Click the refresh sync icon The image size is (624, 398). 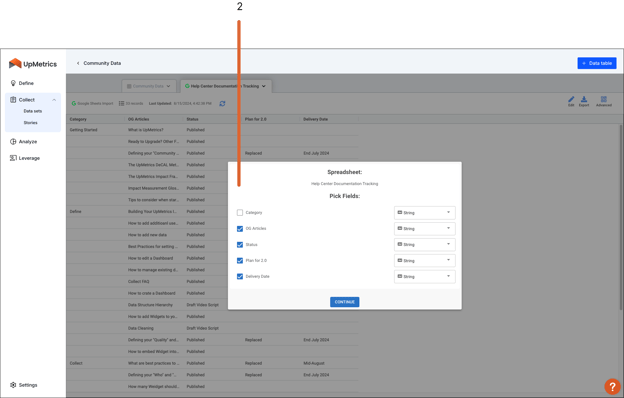[x=222, y=103]
